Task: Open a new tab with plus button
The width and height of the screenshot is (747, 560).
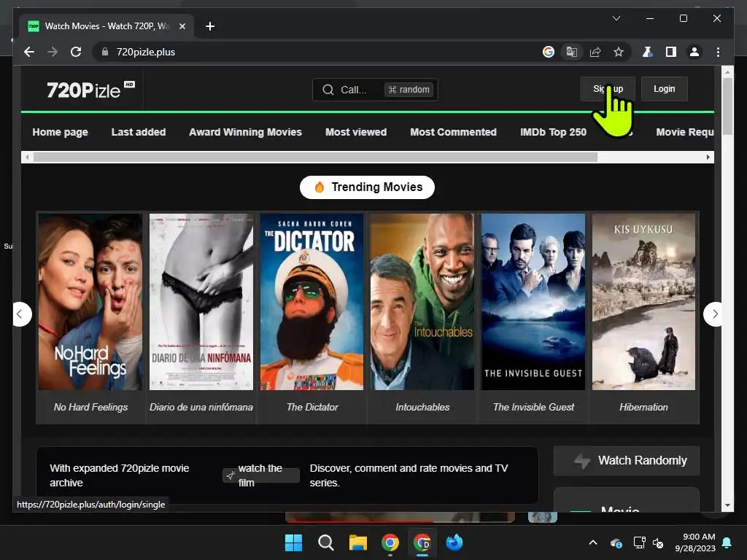Action: pos(209,26)
